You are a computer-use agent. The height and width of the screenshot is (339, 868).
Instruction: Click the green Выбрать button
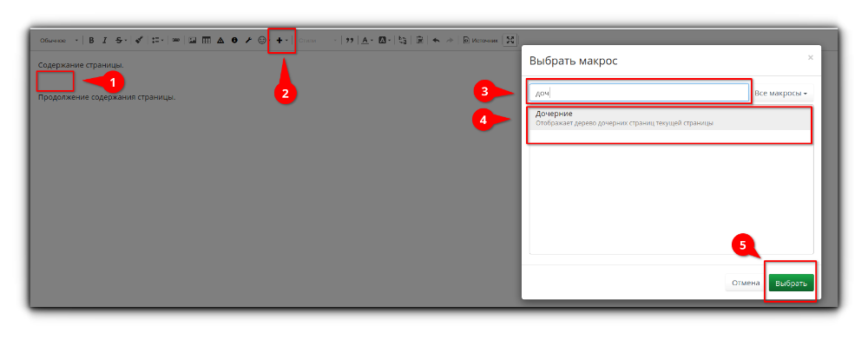click(x=791, y=283)
